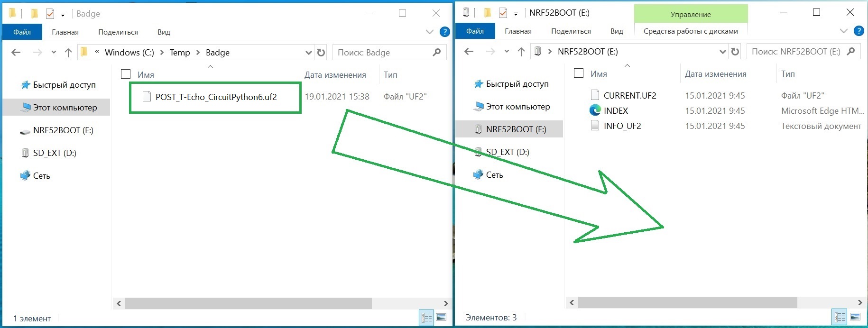Viewport: 868px width, 328px height.
Task: Sort by Тип column in Badge window
Action: pyautogui.click(x=390, y=75)
